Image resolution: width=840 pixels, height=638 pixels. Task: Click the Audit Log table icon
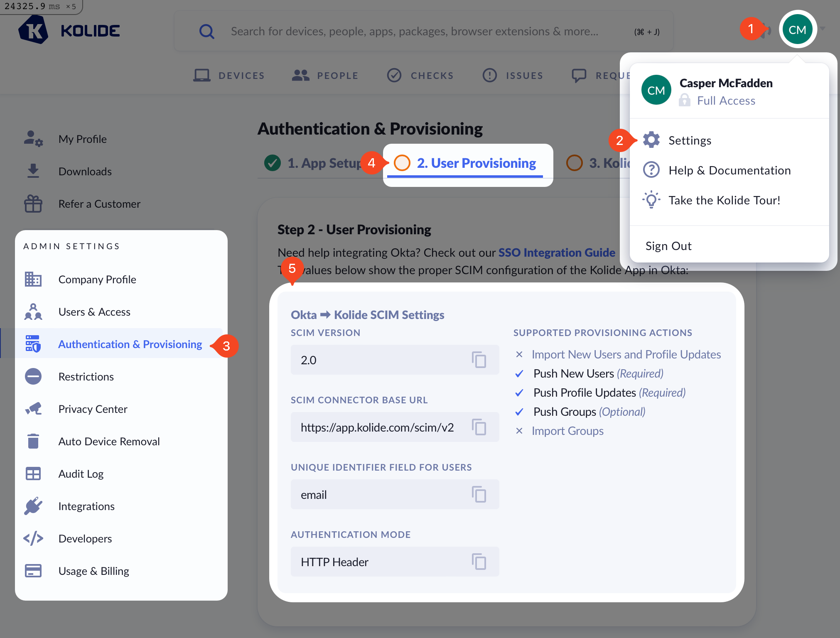coord(33,474)
